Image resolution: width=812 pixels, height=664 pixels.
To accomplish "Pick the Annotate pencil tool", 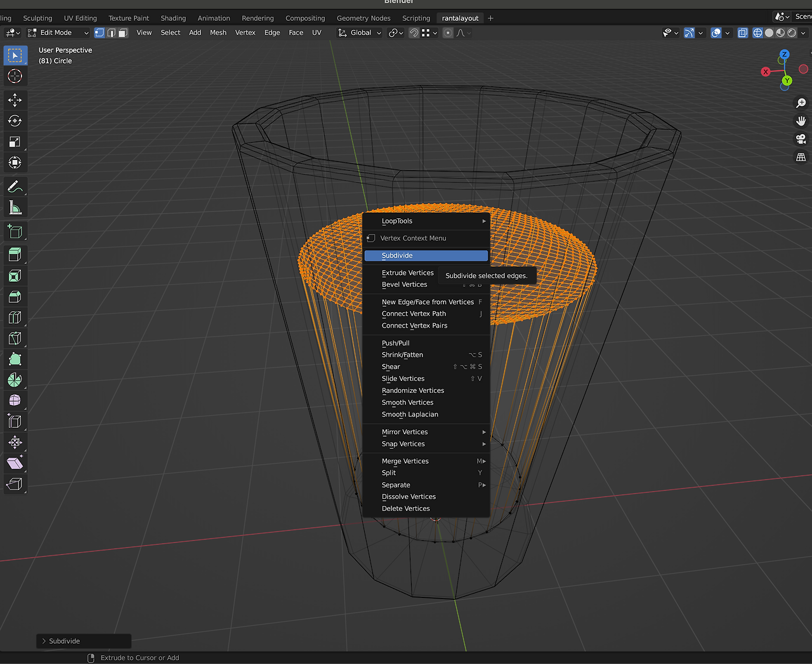I will [15, 187].
